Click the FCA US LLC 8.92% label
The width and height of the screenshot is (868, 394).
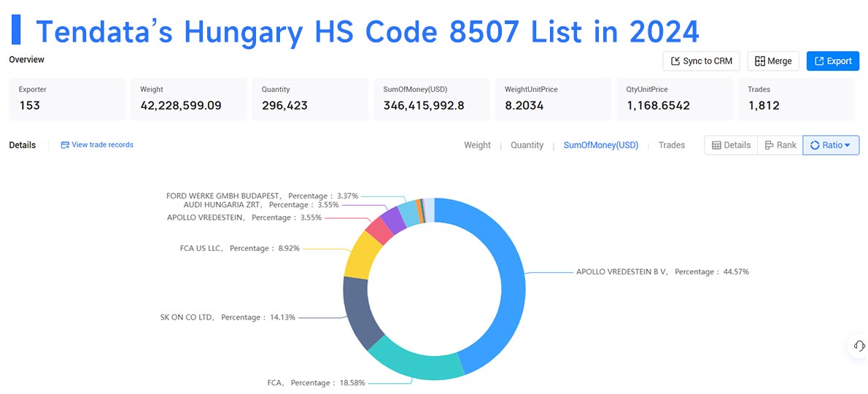(240, 248)
